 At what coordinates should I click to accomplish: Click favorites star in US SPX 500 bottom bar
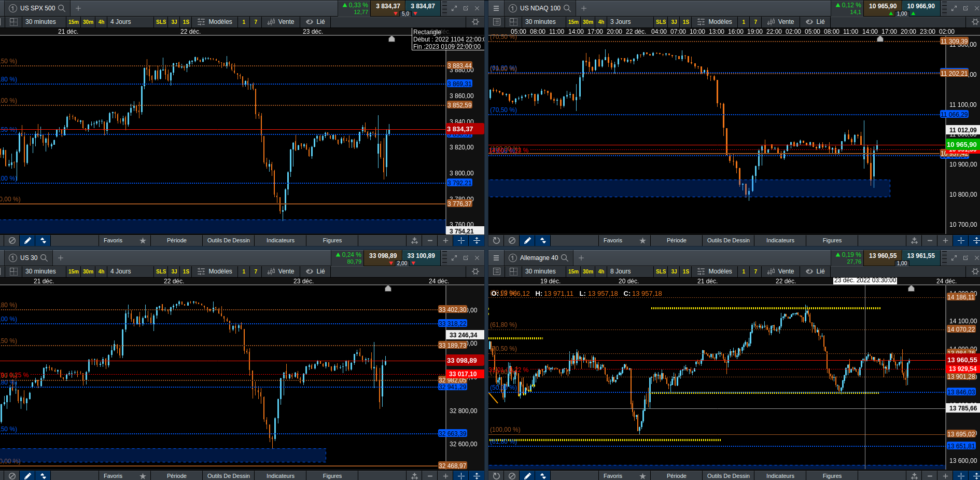pyautogui.click(x=143, y=240)
